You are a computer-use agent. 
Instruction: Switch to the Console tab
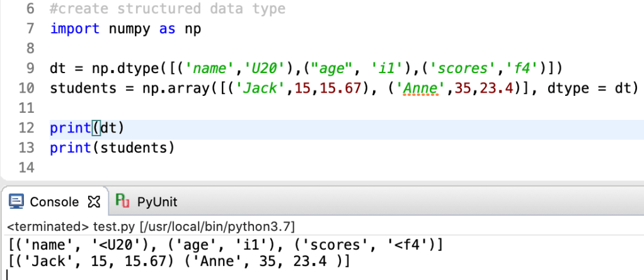[54, 202]
